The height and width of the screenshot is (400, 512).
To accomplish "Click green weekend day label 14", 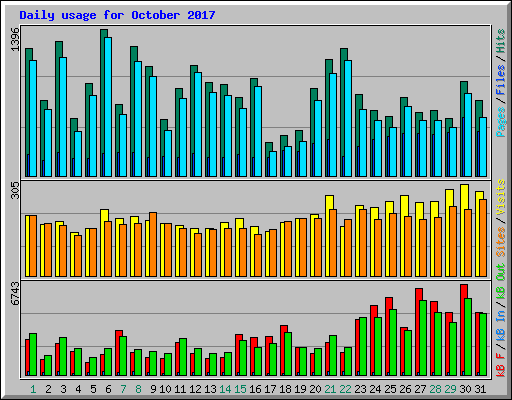I will tap(225, 389).
